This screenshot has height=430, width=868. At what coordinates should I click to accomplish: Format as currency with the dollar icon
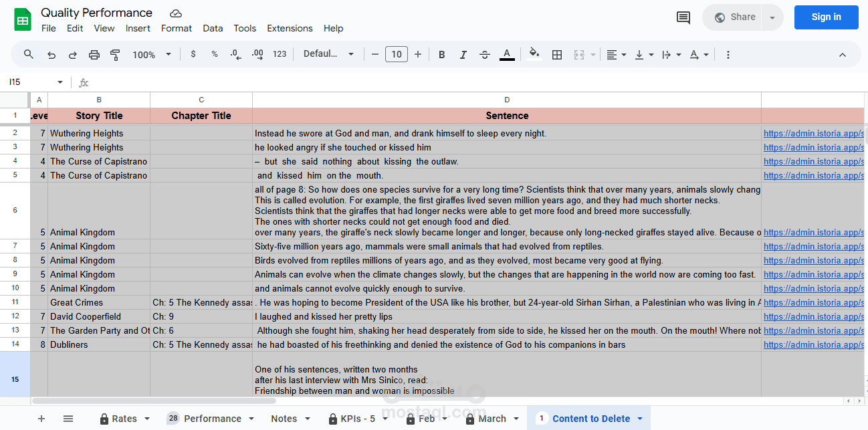[193, 55]
